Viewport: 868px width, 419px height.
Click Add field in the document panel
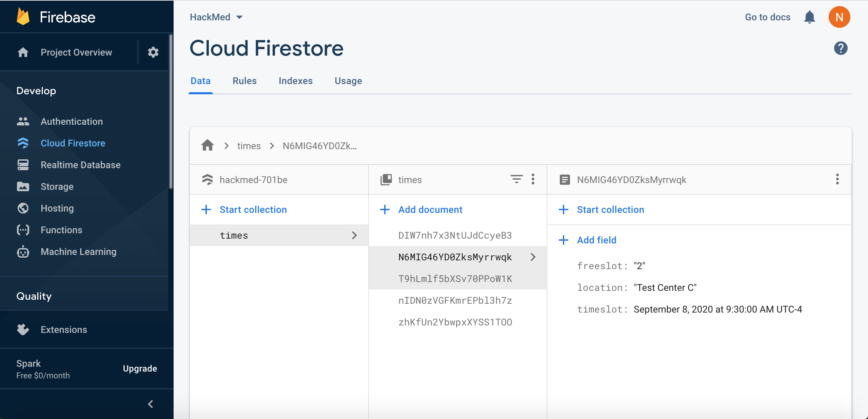pos(596,240)
